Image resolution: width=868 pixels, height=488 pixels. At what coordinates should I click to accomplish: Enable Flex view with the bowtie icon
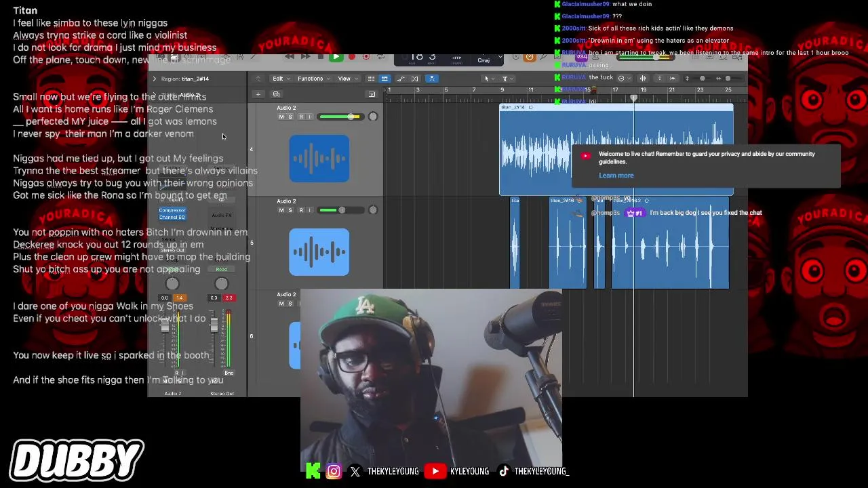coord(414,79)
